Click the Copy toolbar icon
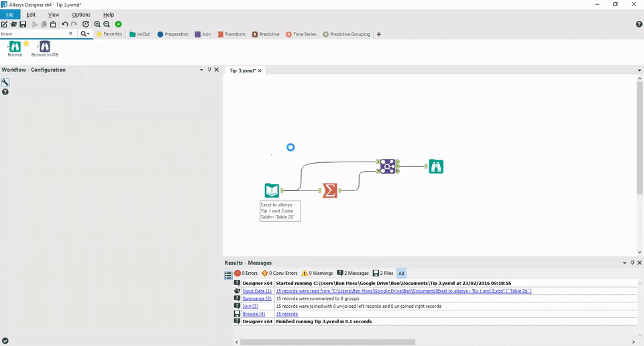The height and width of the screenshot is (346, 644). [x=44, y=24]
